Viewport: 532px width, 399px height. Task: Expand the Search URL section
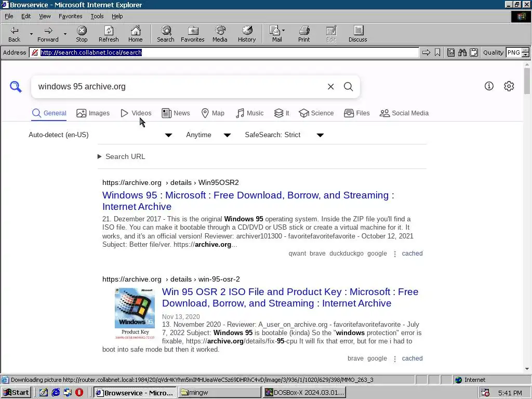[x=122, y=156]
